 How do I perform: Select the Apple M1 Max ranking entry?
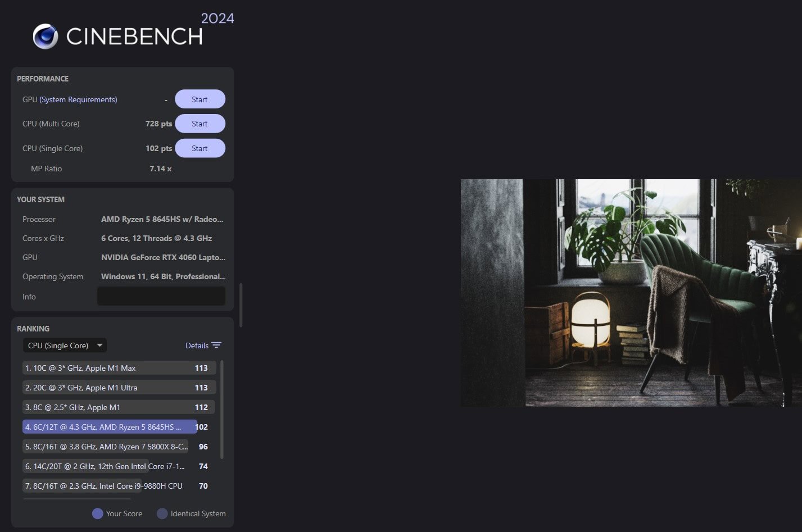[119, 368]
